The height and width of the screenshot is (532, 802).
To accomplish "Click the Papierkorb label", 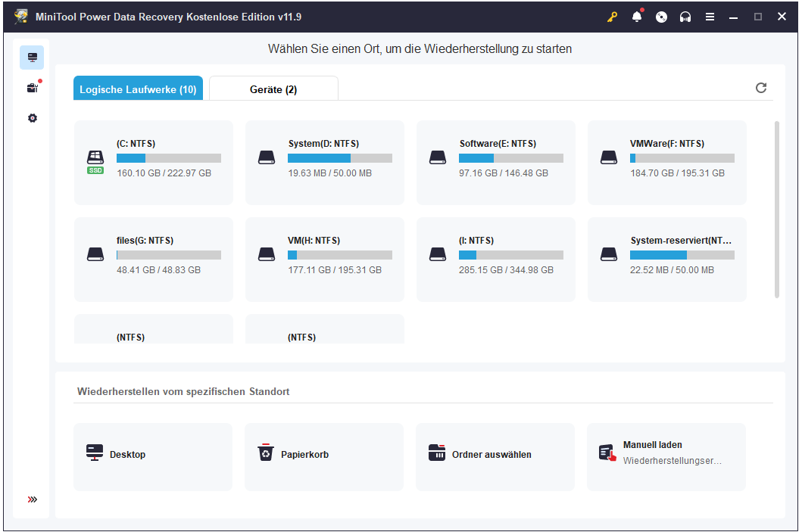I will (305, 454).
